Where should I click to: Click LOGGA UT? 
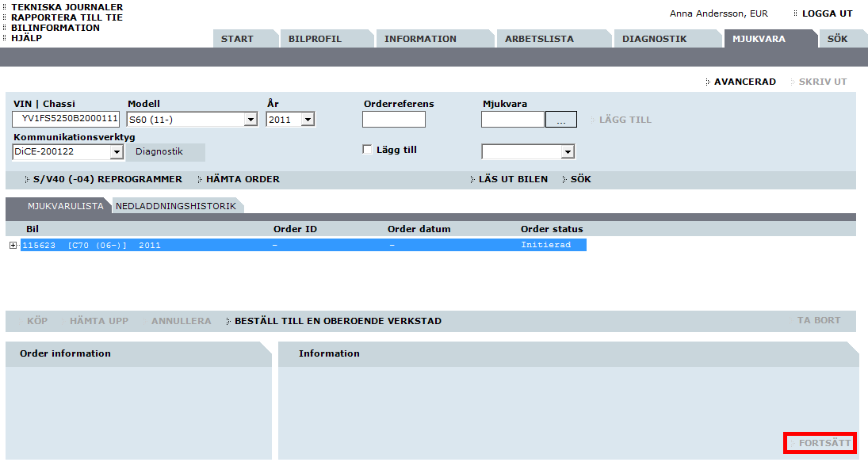827,13
